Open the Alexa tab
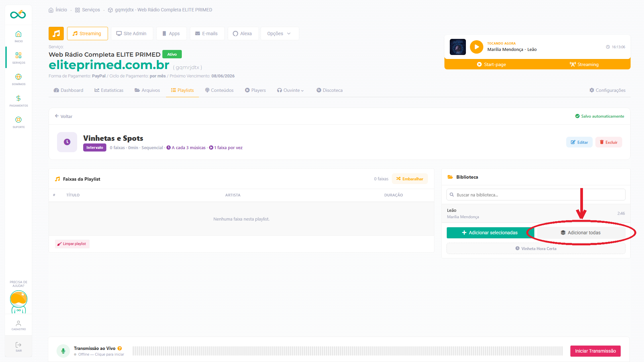644x362 pixels. tap(243, 34)
